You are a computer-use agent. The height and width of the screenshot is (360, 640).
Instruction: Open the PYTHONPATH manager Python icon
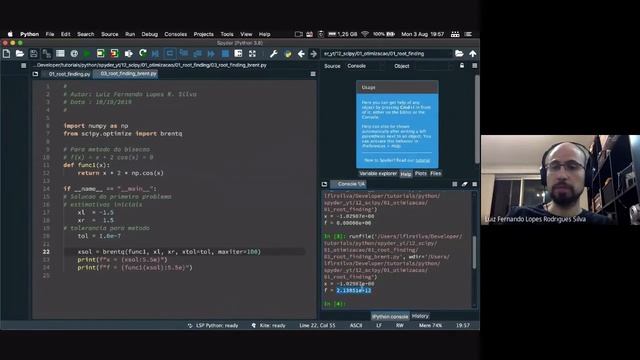[x=287, y=53]
